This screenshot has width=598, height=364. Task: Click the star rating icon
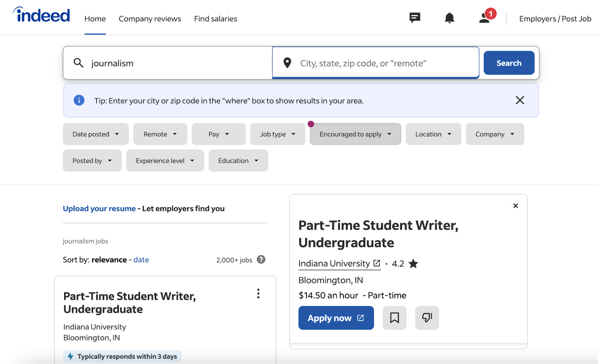point(413,264)
